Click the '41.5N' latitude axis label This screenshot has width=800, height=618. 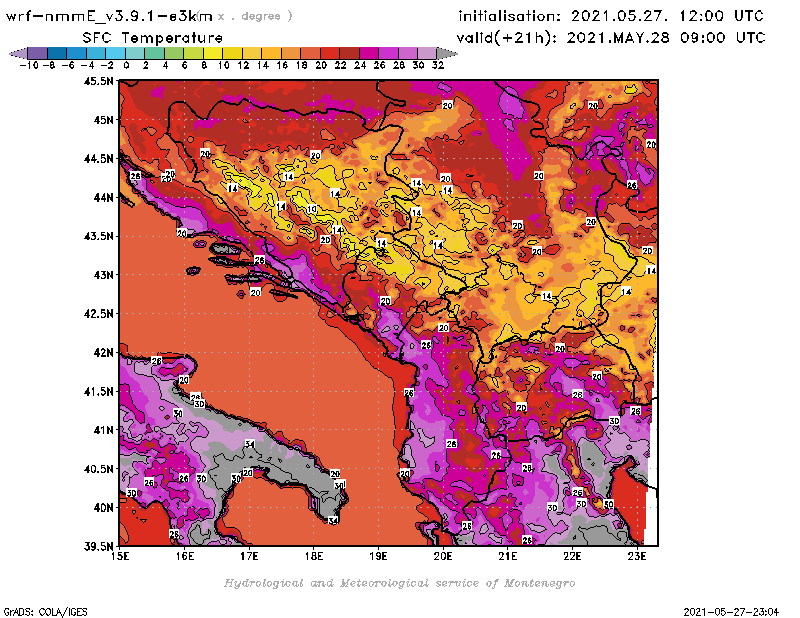click(x=98, y=391)
